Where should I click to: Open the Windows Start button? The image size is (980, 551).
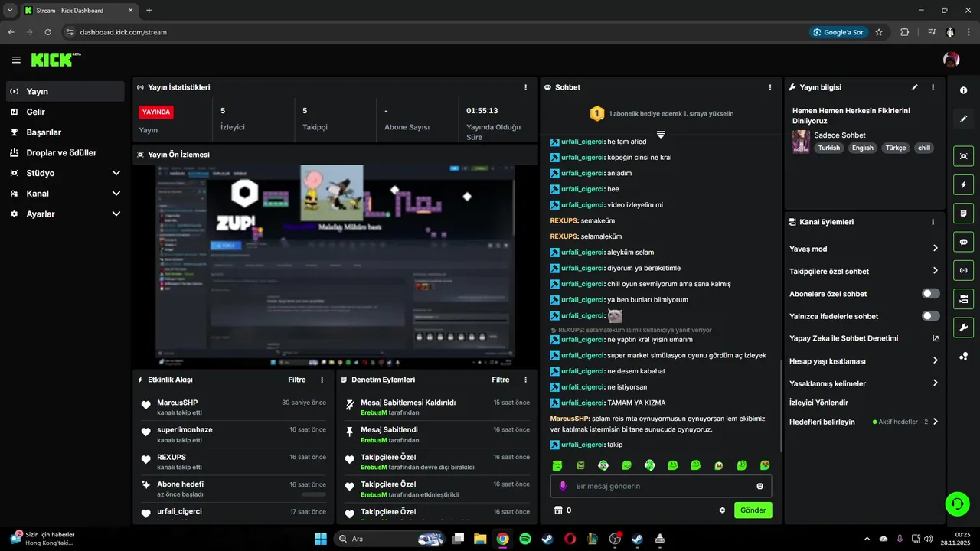click(x=320, y=539)
